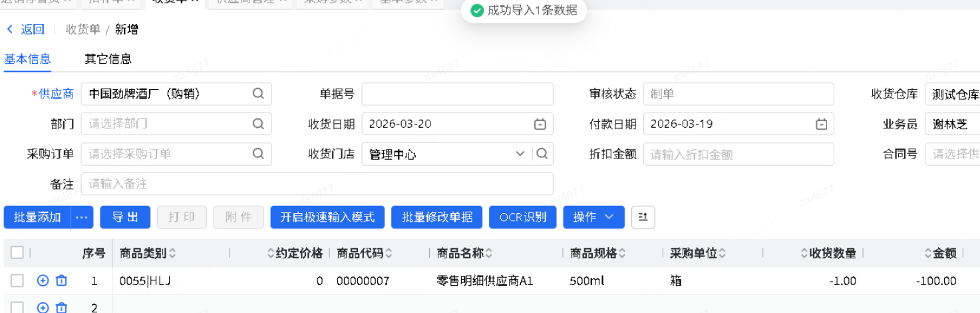The image size is (980, 313).
Task: Switch to the 基本信息 tab
Action: tap(27, 59)
